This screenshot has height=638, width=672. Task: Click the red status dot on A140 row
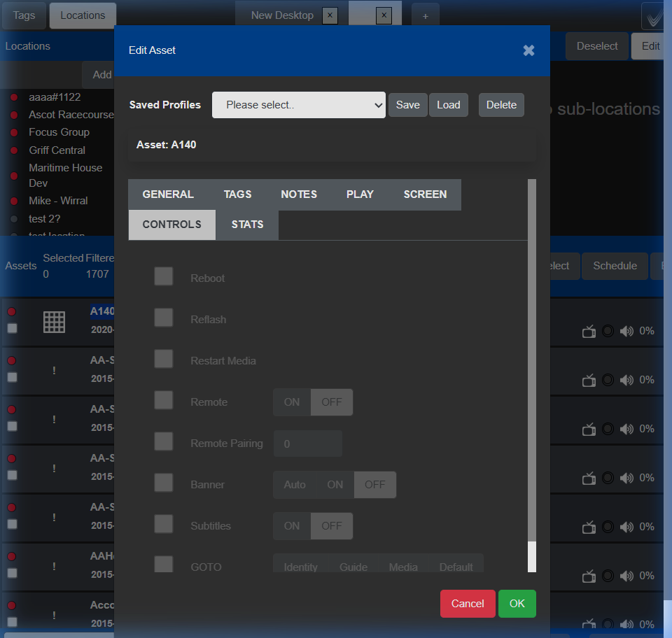12,312
